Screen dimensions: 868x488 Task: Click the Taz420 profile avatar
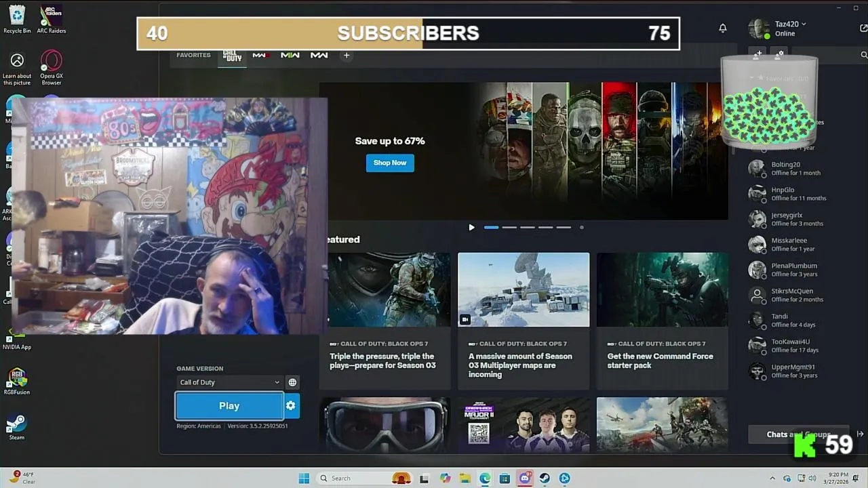759,28
